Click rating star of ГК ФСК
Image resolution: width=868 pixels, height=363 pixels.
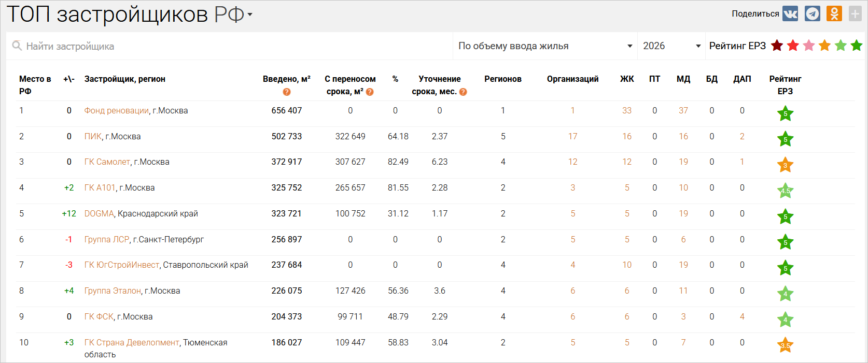pos(785,320)
